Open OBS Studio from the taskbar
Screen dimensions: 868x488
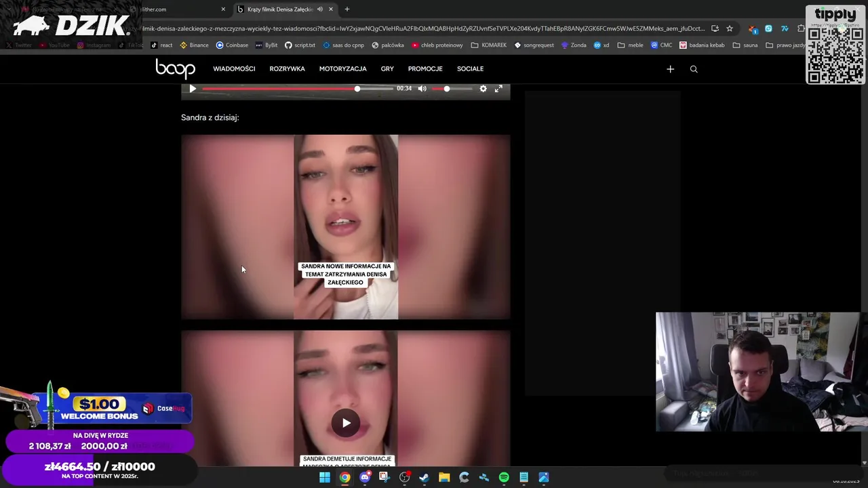pos(404,477)
